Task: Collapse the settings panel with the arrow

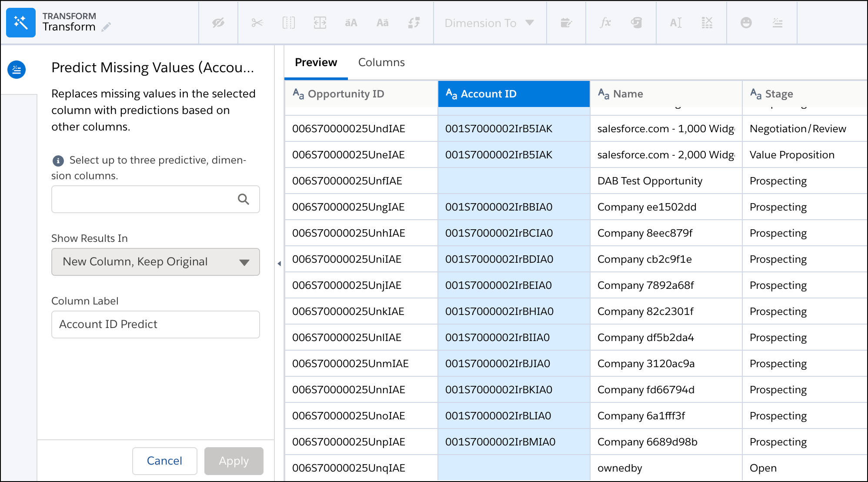Action: (x=280, y=263)
